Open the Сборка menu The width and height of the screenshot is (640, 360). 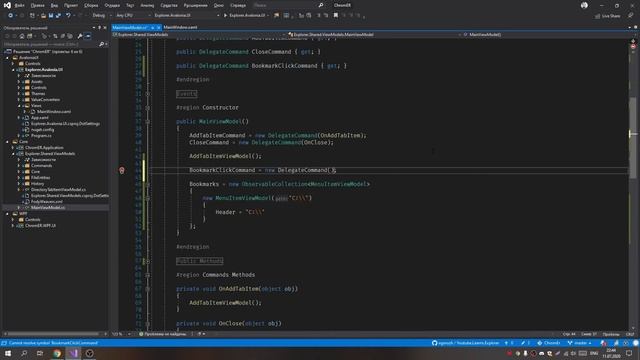[x=91, y=5]
